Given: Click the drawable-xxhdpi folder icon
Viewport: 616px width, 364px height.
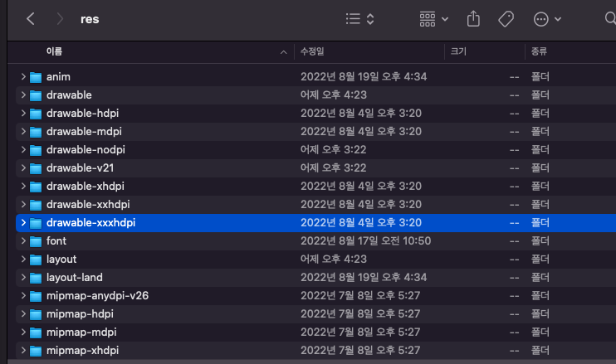Looking at the screenshot, I should click(36, 205).
